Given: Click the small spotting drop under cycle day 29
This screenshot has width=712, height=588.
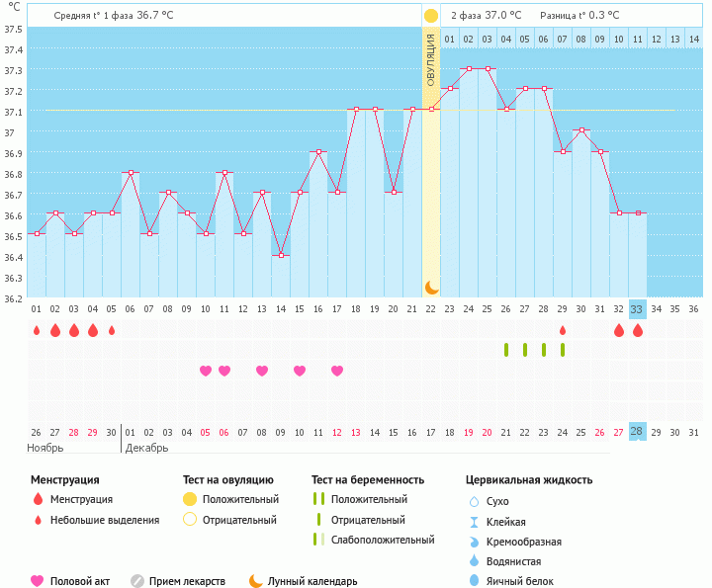Looking at the screenshot, I should [563, 330].
